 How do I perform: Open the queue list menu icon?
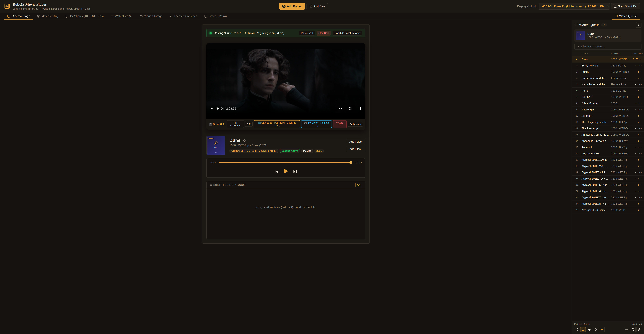626,329
